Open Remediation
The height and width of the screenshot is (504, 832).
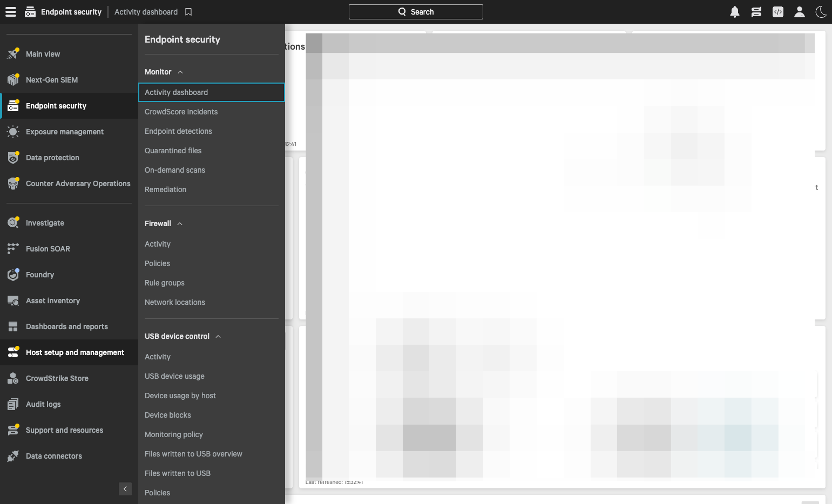[165, 189]
